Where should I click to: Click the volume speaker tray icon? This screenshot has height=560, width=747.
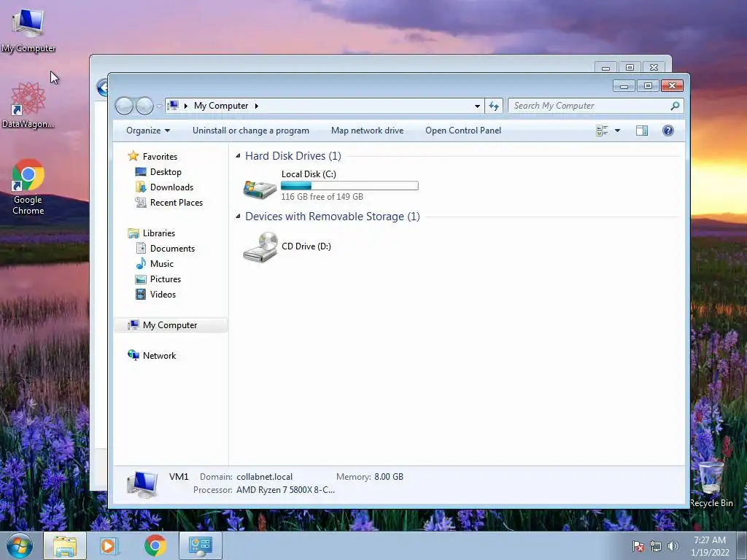tap(673, 546)
